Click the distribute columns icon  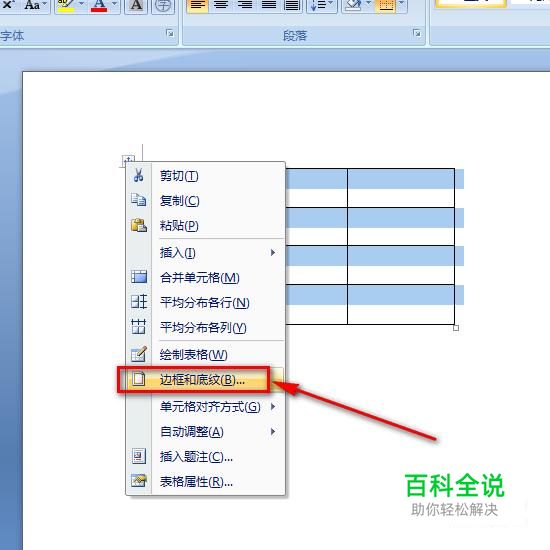click(x=139, y=327)
